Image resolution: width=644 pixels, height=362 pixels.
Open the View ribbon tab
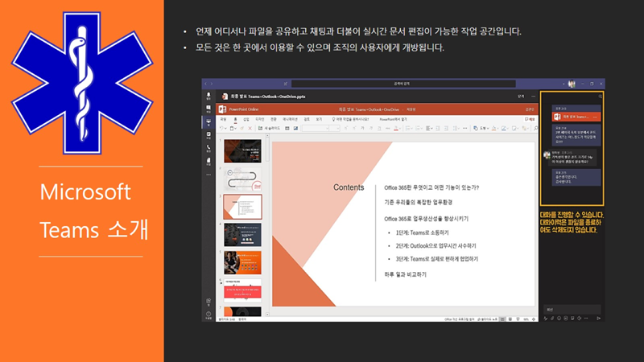click(319, 119)
